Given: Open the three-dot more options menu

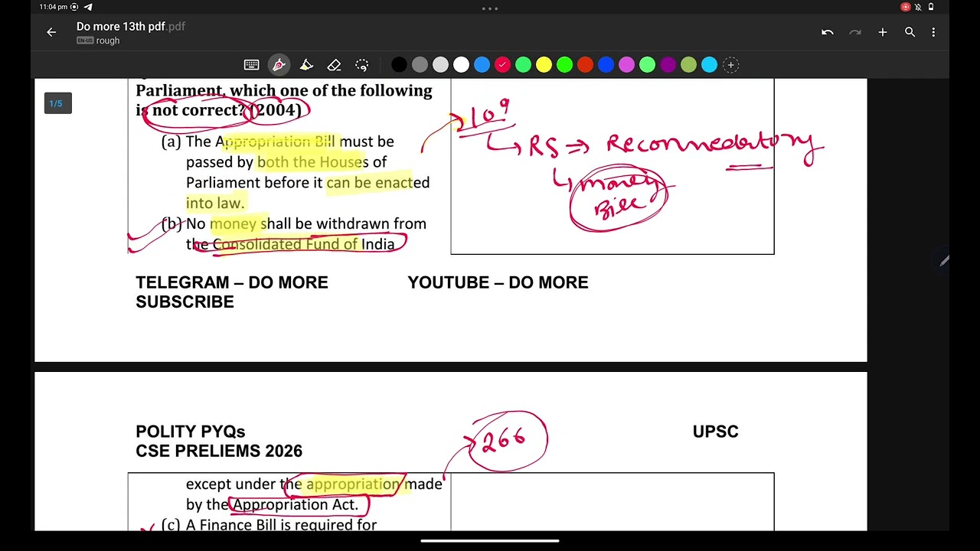Looking at the screenshot, I should pyautogui.click(x=933, y=32).
